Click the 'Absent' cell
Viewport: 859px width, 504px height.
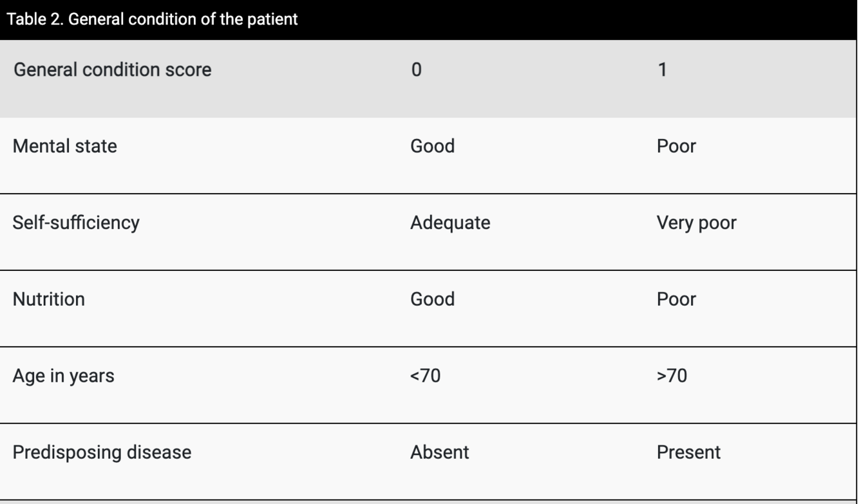point(440,453)
